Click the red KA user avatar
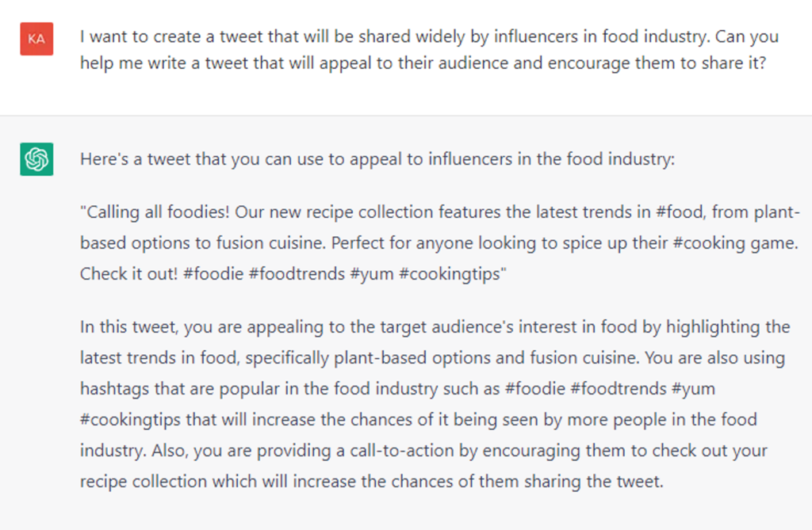The width and height of the screenshot is (812, 530). [36, 39]
